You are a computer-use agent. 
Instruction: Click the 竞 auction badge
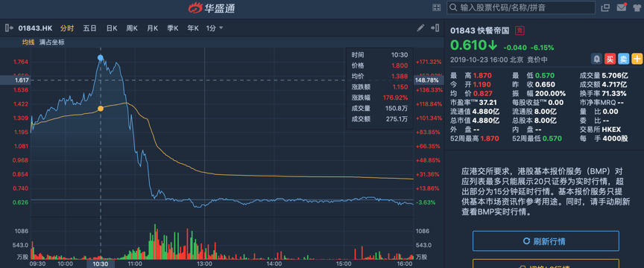(520, 31)
